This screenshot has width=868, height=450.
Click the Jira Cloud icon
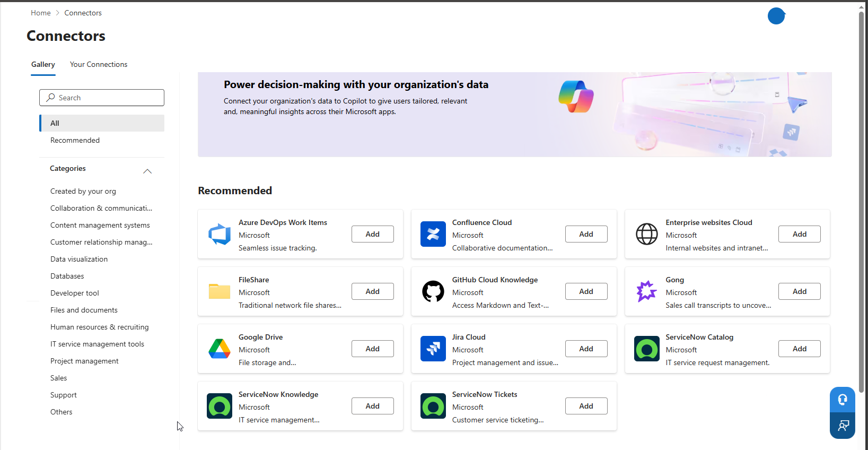(433, 349)
